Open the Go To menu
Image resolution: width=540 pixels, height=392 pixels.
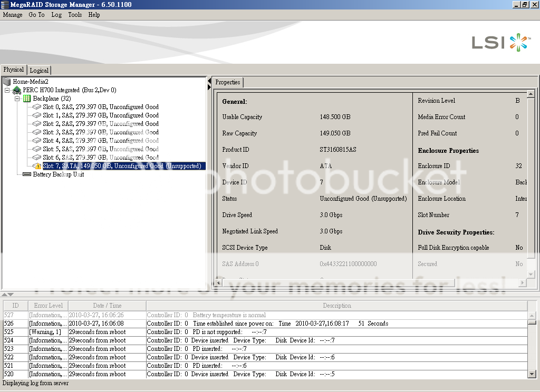point(36,15)
